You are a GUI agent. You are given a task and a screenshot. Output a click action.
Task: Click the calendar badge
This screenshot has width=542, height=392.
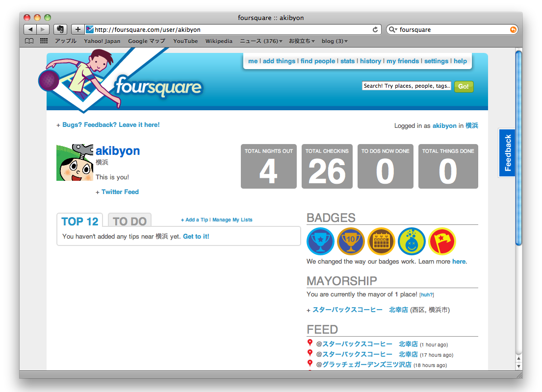point(381,241)
